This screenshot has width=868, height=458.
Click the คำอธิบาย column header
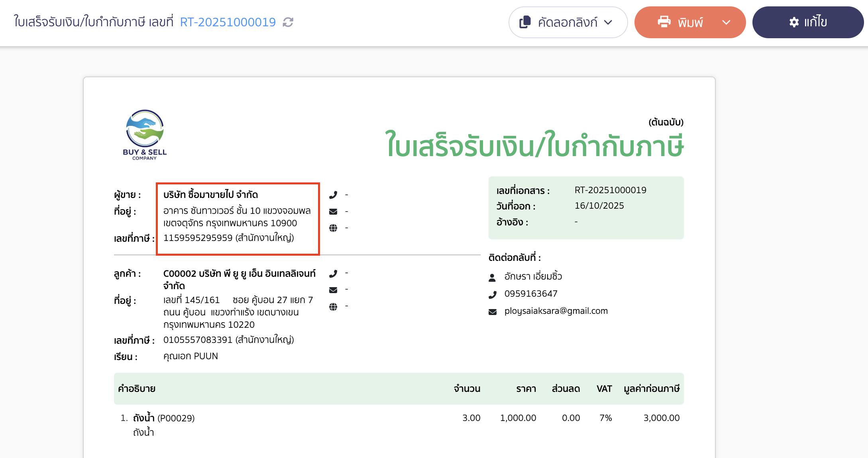[137, 389]
